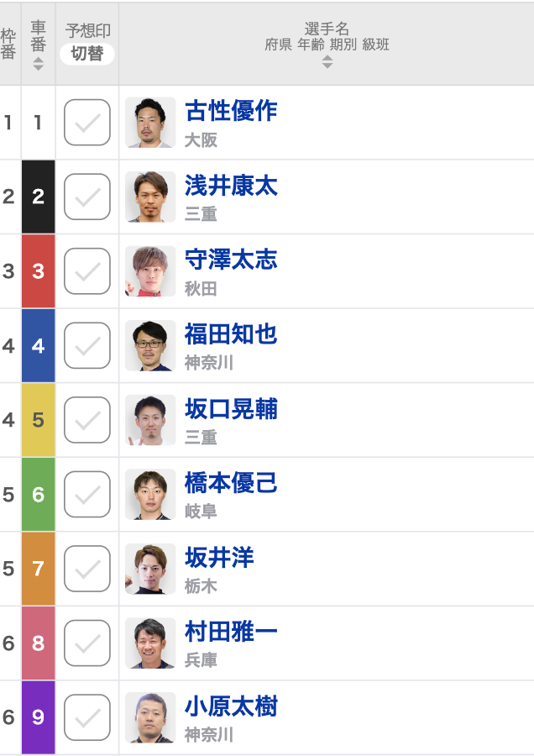Open 守澤太志 profile photo
The height and width of the screenshot is (756, 534).
pyautogui.click(x=150, y=271)
